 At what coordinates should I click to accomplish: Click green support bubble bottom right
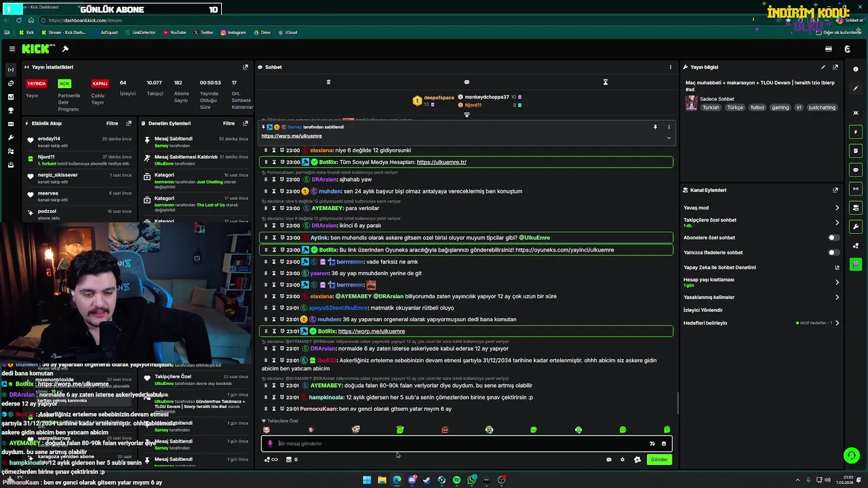(x=851, y=455)
